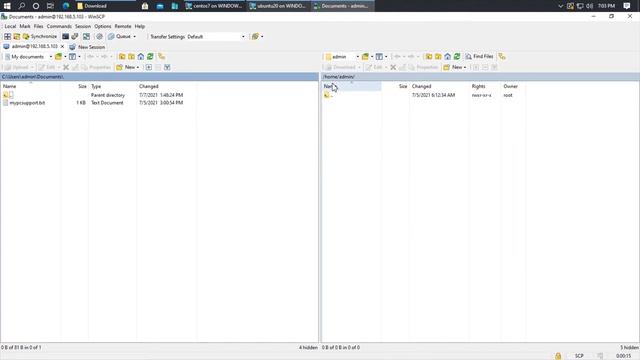Expand the Queue dropdown arrow
The image size is (640, 360).
tap(135, 36)
